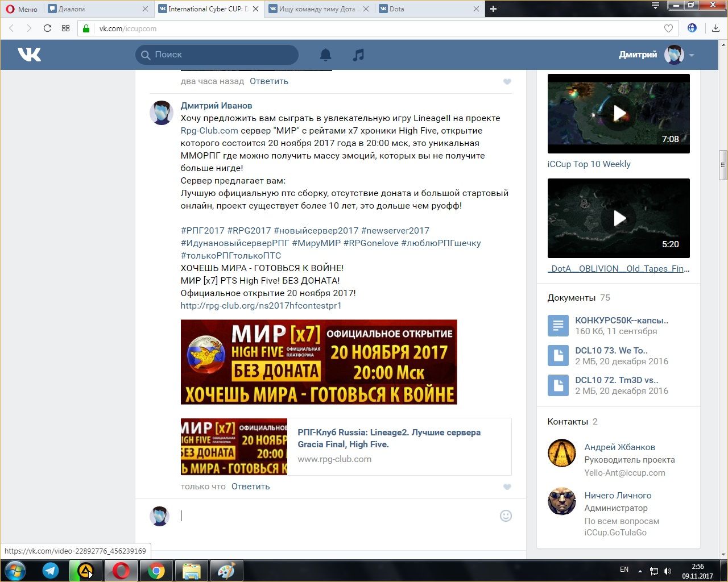Switch the EN input language indicator
The image size is (728, 582).
624,569
